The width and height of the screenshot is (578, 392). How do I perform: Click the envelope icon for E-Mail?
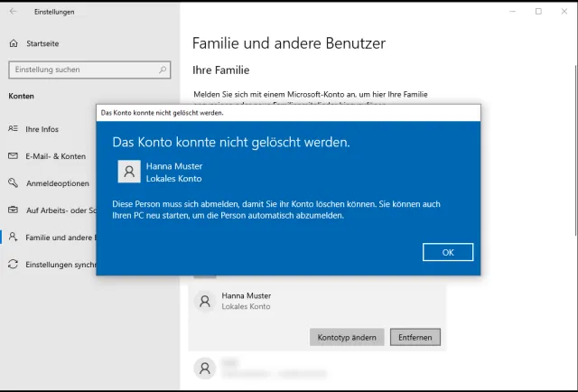coord(13,155)
